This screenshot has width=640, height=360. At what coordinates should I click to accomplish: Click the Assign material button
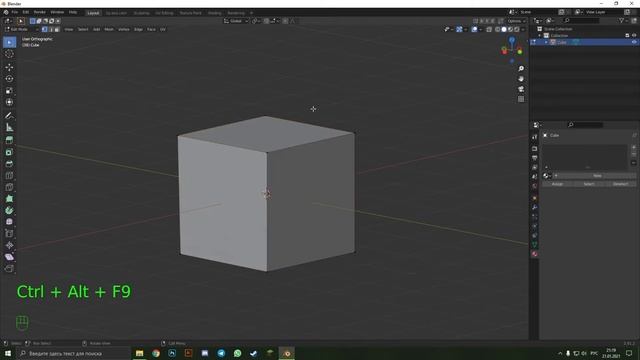point(557,184)
